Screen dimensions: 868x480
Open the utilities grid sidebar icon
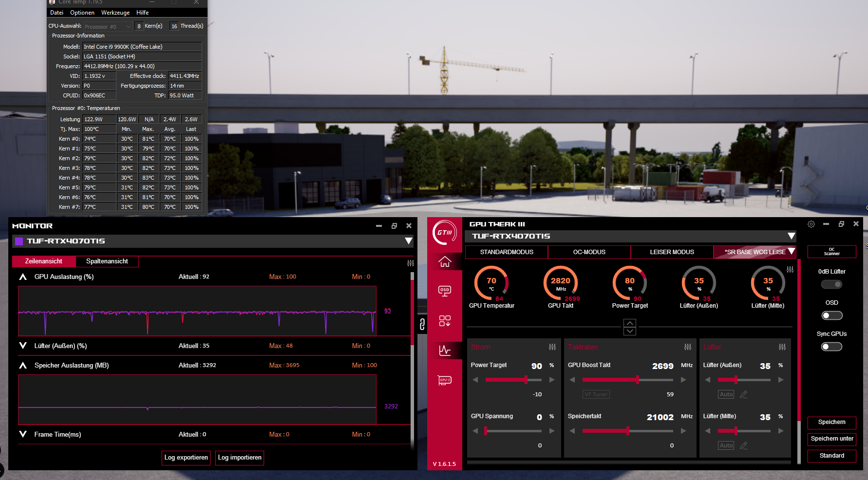pyautogui.click(x=445, y=321)
